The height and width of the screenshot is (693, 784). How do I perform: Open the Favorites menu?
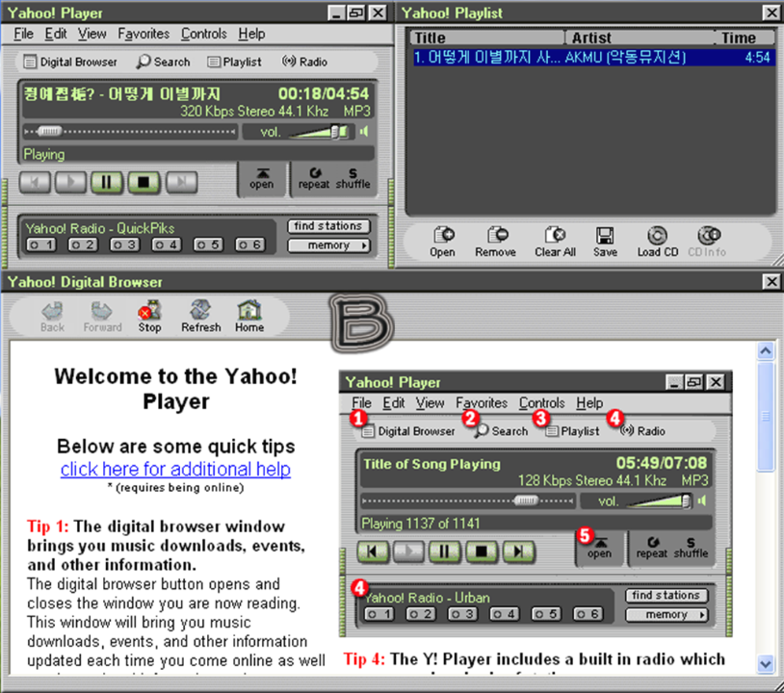click(144, 34)
